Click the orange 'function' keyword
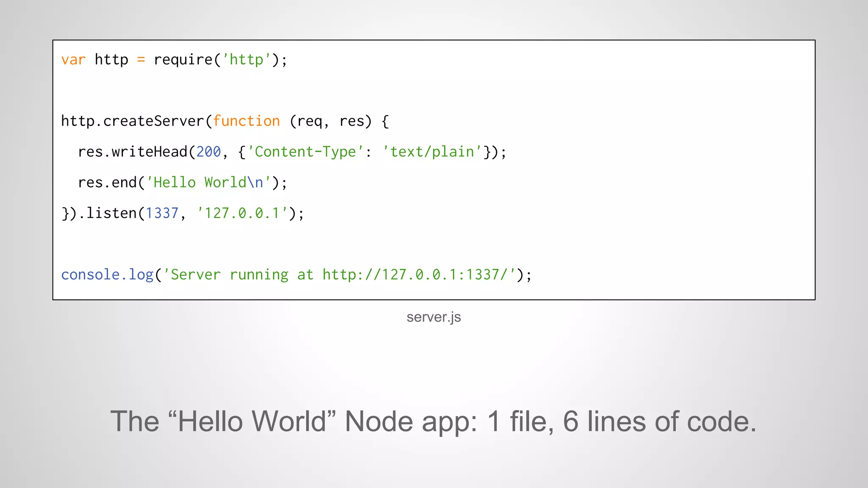 click(246, 121)
